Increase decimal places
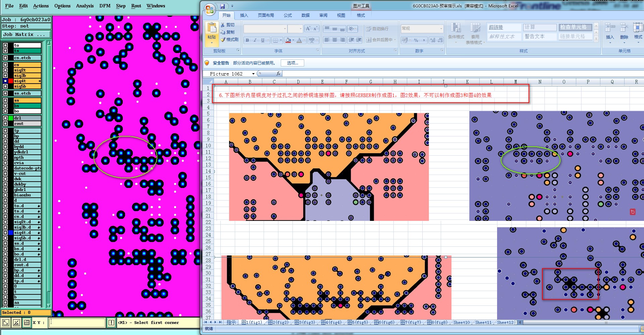The image size is (644, 335). click(433, 40)
